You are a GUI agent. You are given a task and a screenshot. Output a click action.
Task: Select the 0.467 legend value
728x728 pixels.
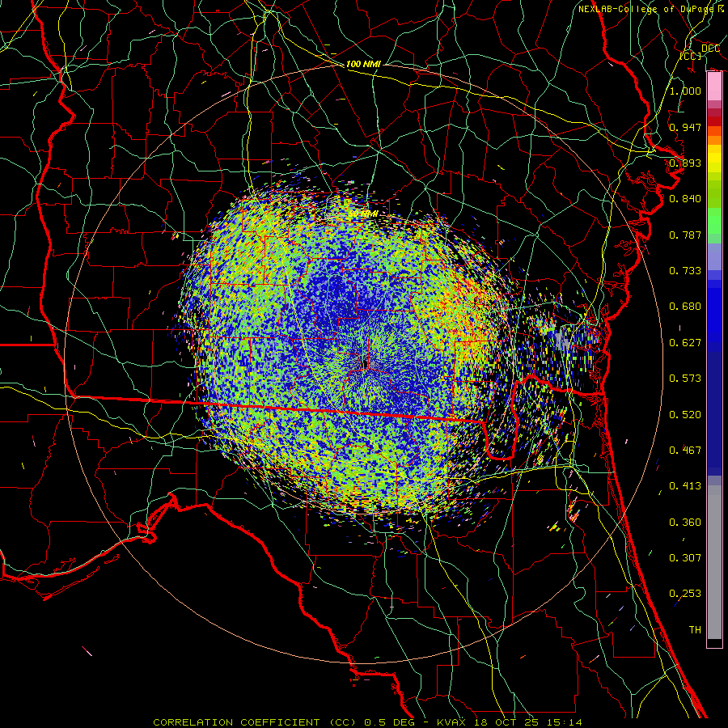tap(685, 451)
